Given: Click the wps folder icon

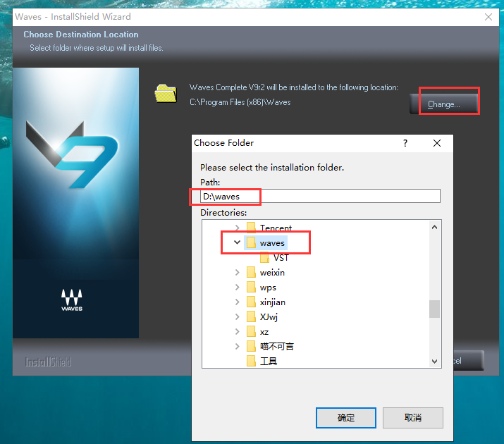Looking at the screenshot, I should [x=252, y=288].
